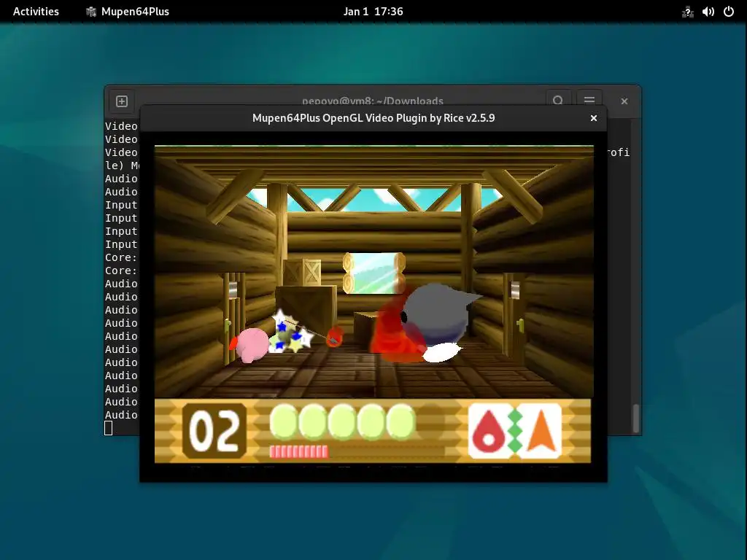Click the pink Kirby character
Screen dimensions: 747x560
249,344
